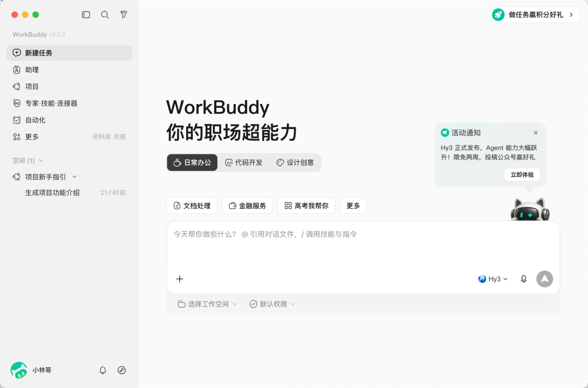Open the 助理 assistant section
Viewport: 588px width, 388px height.
click(69, 70)
